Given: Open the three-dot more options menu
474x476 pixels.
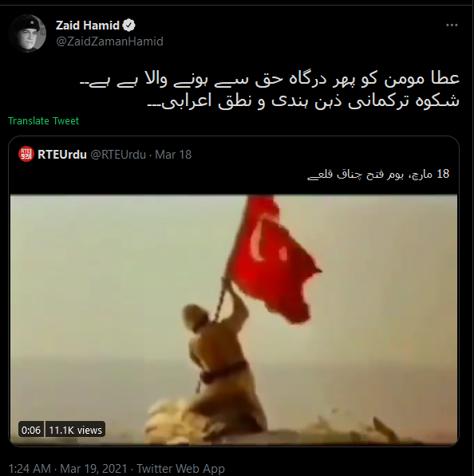Looking at the screenshot, I should 452,26.
